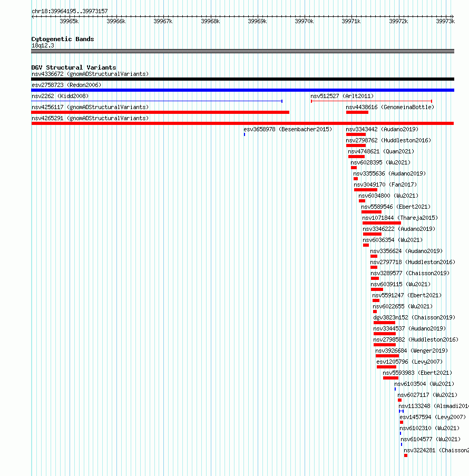
Task: Select nsv6039115 (Wu2021) label
Action: point(400,285)
